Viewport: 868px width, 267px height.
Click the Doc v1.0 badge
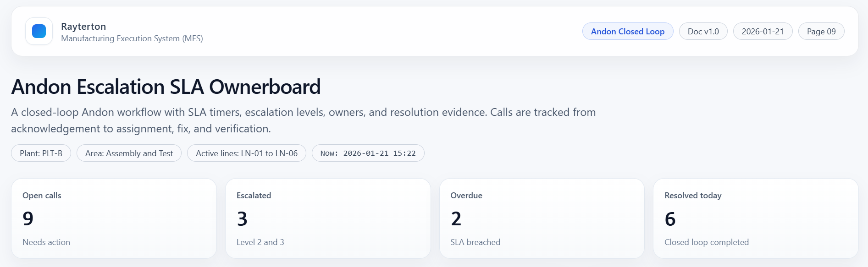tap(703, 32)
